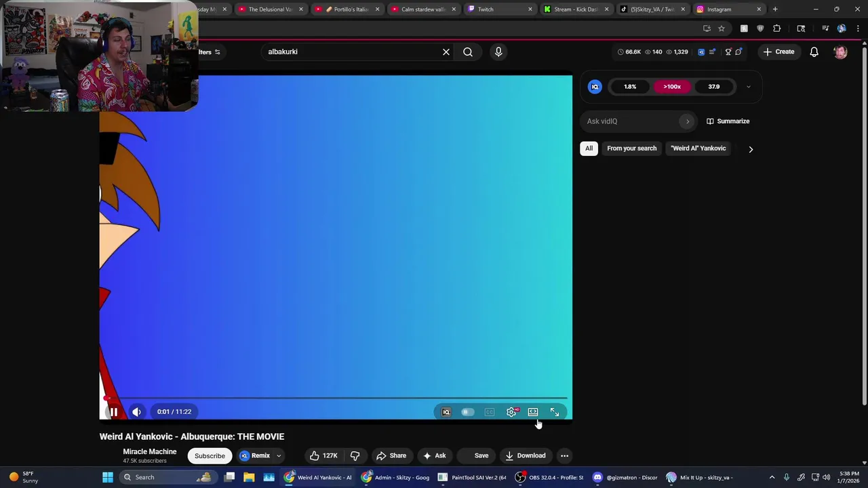
Task: Select the 1.8% vidIQ stat pill
Action: pos(630,87)
